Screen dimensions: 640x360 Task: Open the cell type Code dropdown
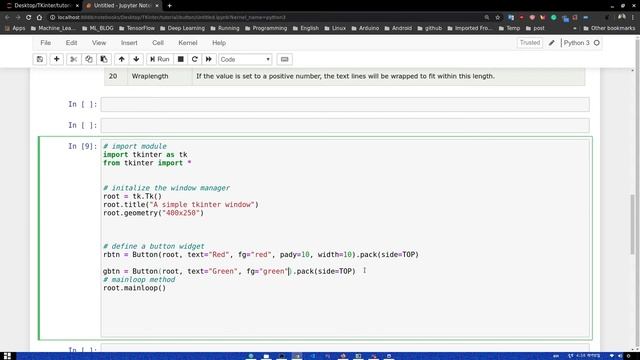point(245,60)
